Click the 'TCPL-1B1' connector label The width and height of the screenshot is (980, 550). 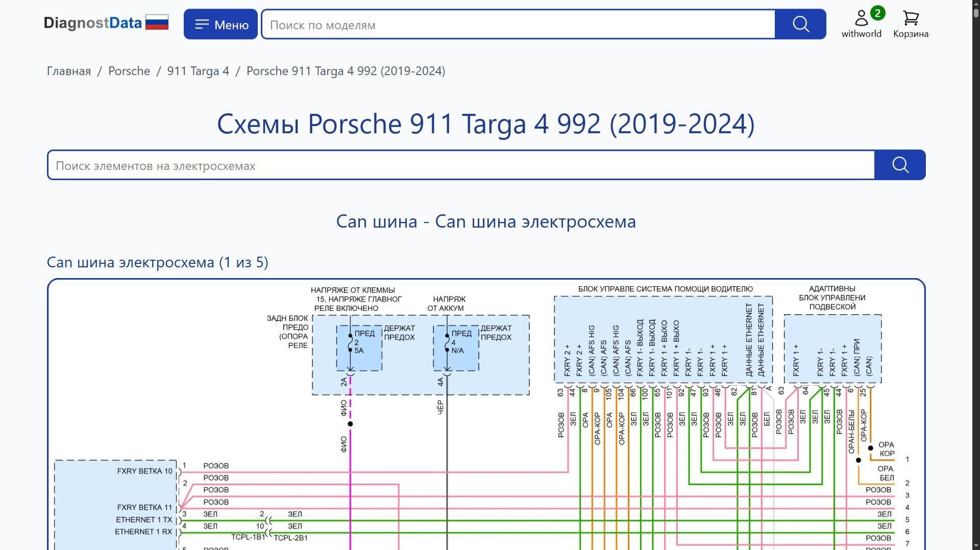click(x=248, y=537)
